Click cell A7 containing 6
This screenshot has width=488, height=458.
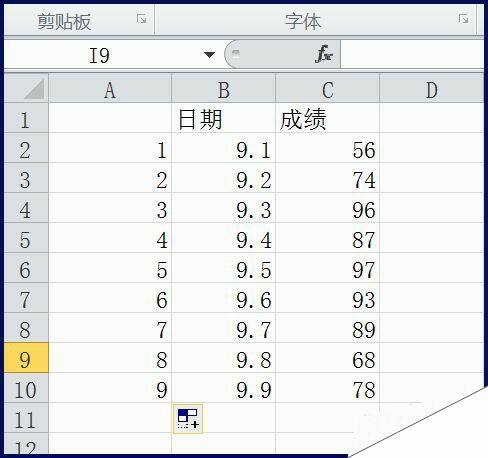(110, 298)
